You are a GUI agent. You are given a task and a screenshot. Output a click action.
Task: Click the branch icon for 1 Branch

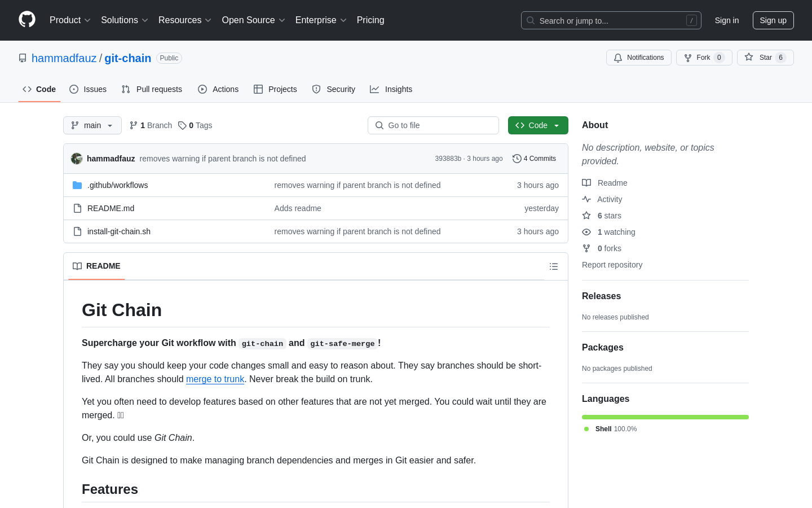tap(134, 125)
